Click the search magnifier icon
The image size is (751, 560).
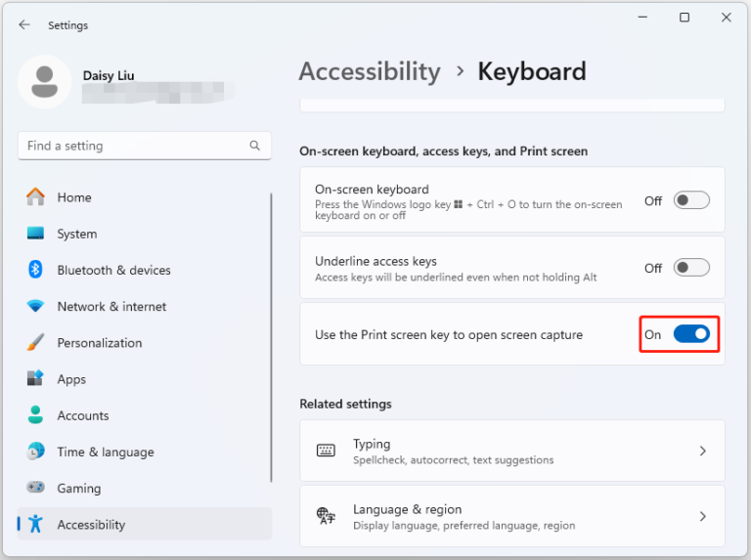point(254,146)
